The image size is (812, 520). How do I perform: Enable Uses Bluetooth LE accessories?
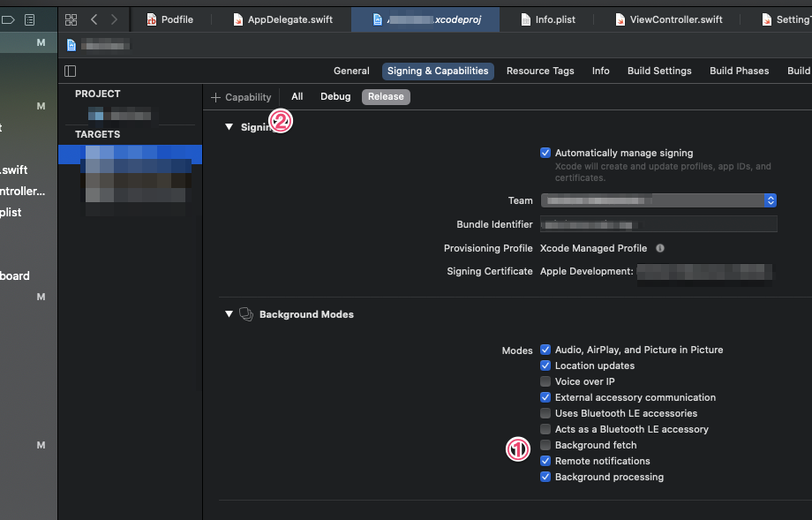coord(545,413)
